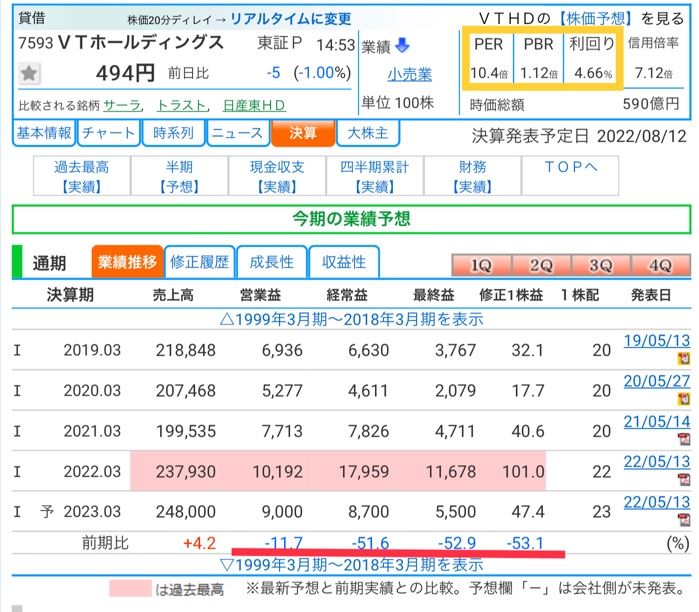Select the 業績推移 tab
This screenshot has height=612, width=699.
point(127,262)
